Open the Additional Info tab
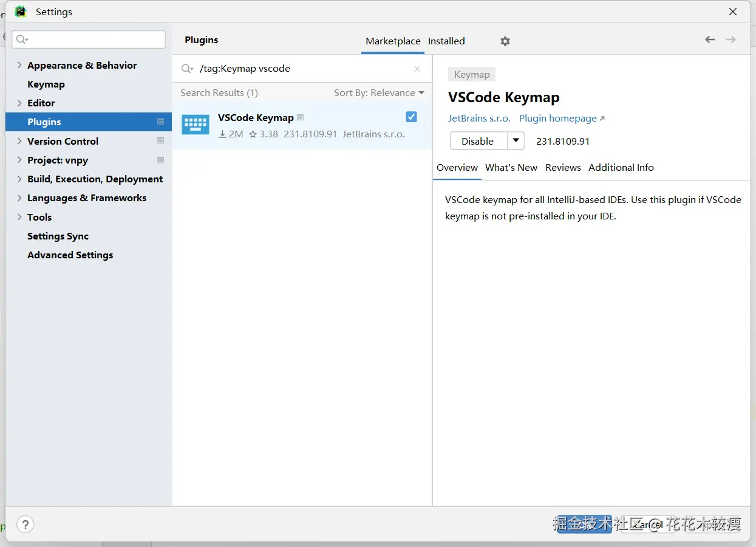 pos(621,167)
